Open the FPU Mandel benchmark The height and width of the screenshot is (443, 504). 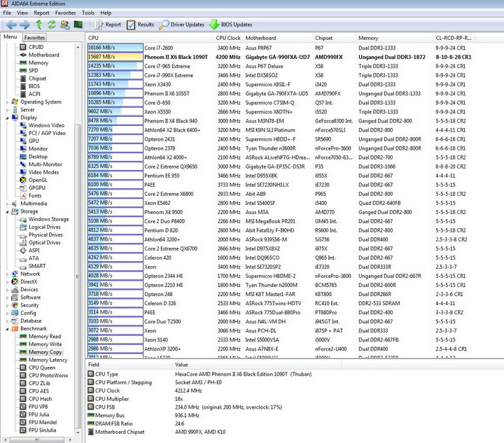pos(43,422)
